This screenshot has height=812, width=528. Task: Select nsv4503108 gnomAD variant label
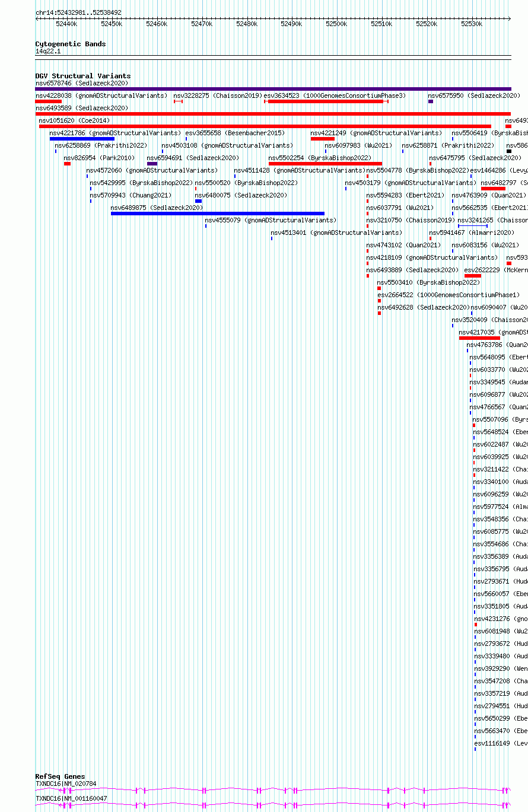pyautogui.click(x=227, y=145)
